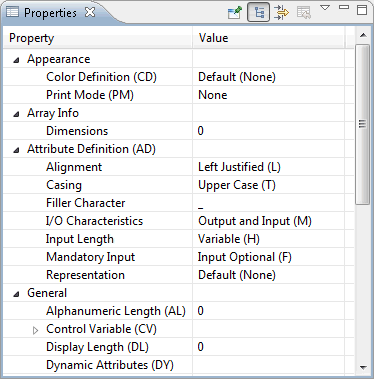Screen dimensions: 374x379
Task: Toggle Show Advanced Properties icon
Action: 281,13
